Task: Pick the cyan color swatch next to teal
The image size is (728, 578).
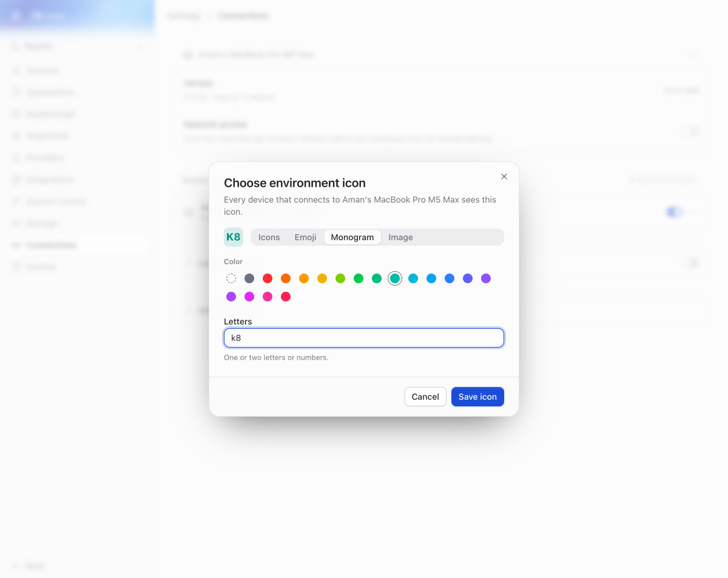Action: (413, 278)
